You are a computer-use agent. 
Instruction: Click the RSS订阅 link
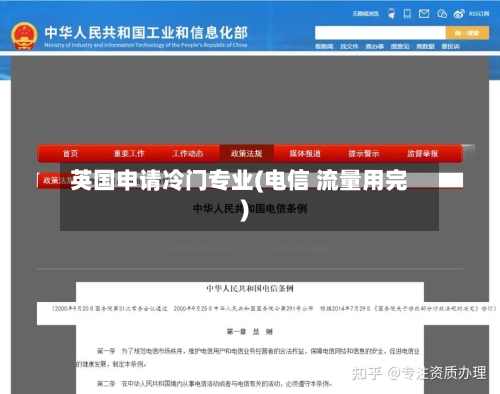[479, 14]
